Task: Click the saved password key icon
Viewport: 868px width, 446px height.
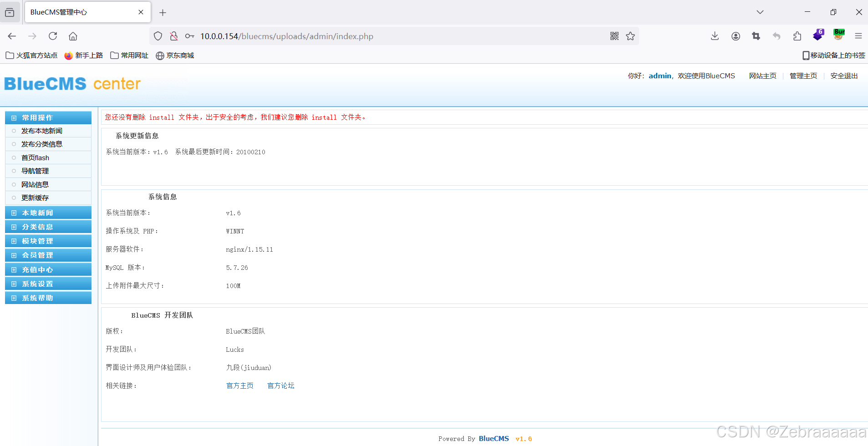Action: (x=190, y=36)
